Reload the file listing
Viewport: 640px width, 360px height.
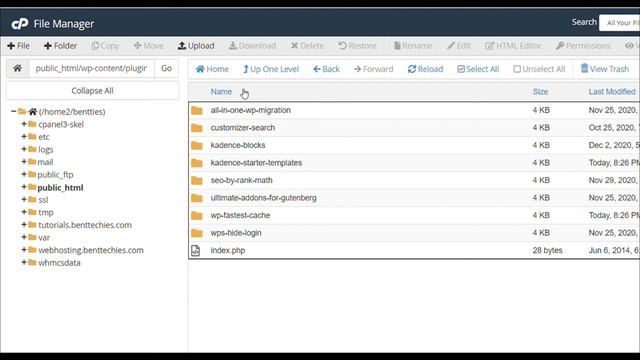(425, 69)
